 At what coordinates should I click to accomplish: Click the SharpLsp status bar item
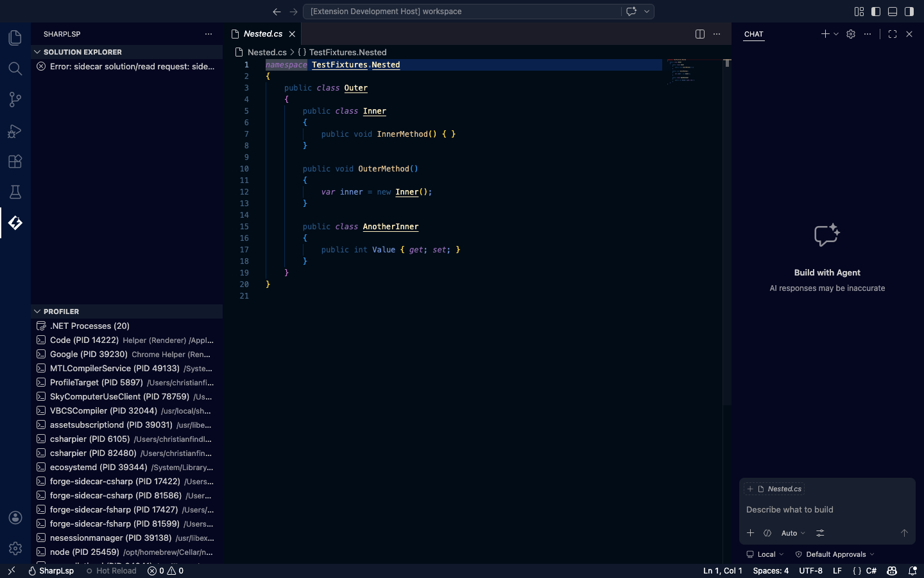51,570
